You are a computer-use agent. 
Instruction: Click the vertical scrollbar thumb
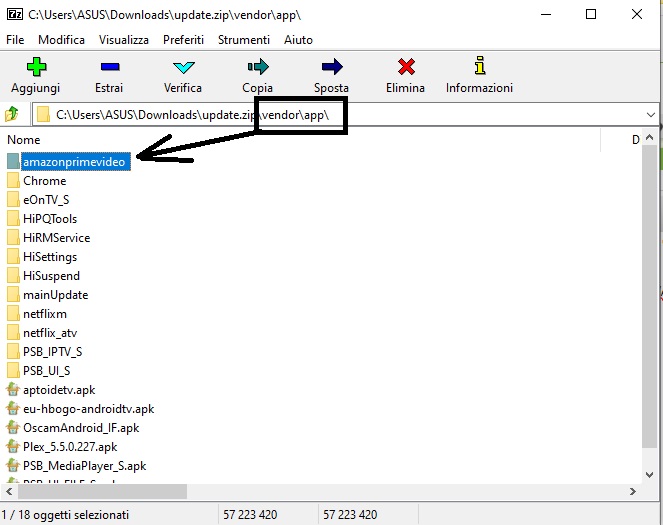pos(650,296)
